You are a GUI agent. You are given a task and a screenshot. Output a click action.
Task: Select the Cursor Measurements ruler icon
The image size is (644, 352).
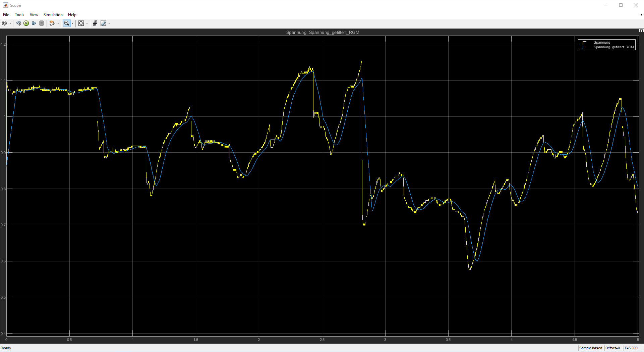103,23
